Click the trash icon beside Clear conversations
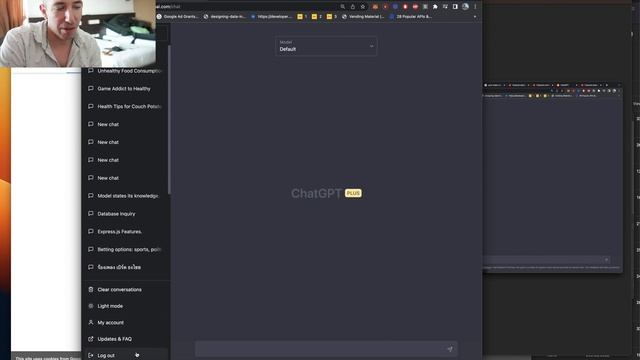This screenshot has height=360, width=640. pyautogui.click(x=91, y=289)
